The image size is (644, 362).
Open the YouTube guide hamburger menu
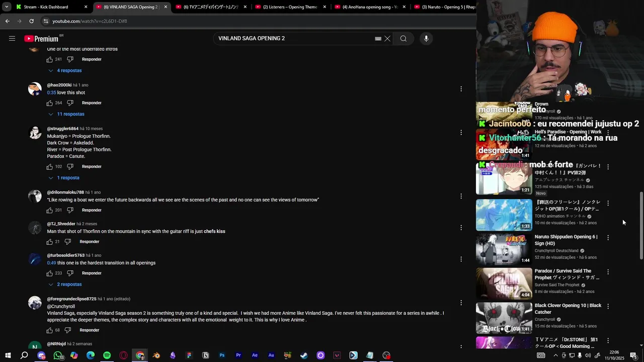pyautogui.click(x=12, y=39)
